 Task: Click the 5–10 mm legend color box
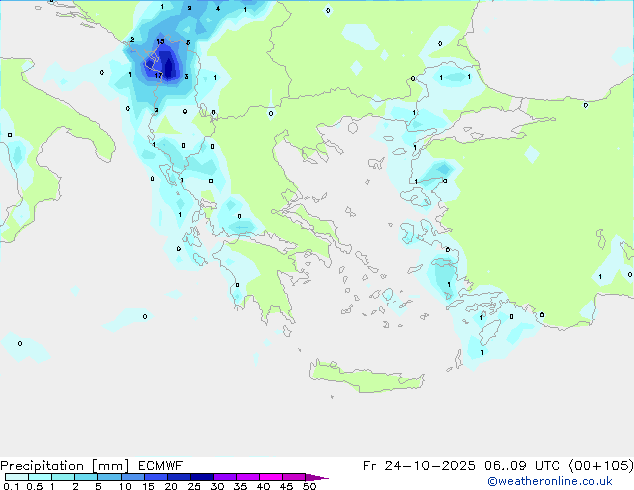point(109,477)
